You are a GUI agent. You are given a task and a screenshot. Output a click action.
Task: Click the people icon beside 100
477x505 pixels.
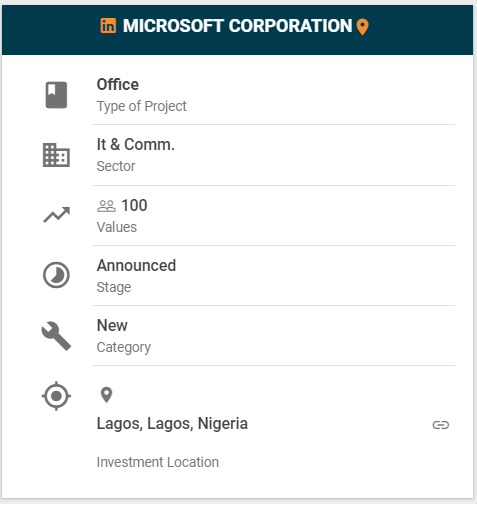click(106, 206)
